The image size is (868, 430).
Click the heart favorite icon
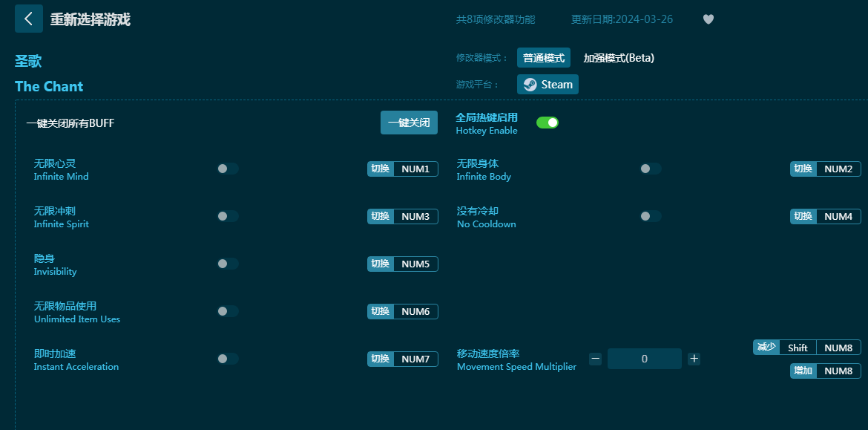tap(708, 19)
